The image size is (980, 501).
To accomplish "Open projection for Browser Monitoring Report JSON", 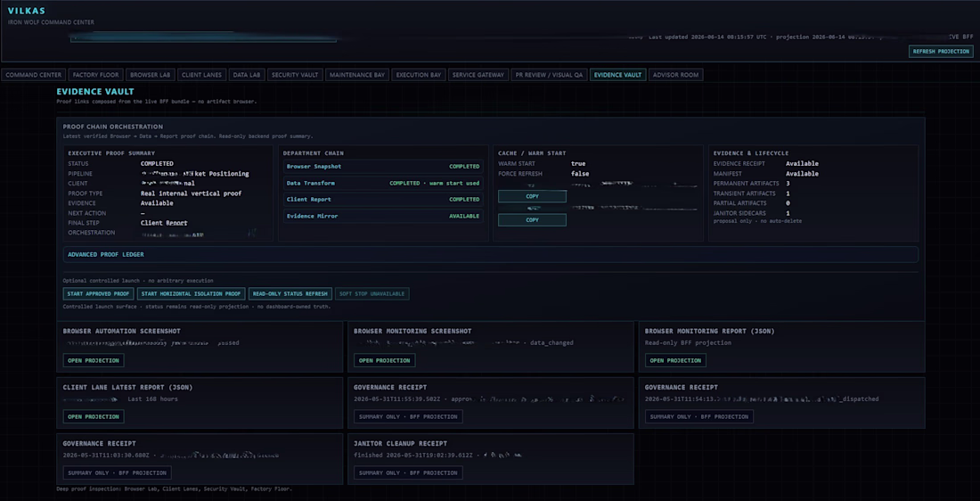I will click(x=675, y=360).
